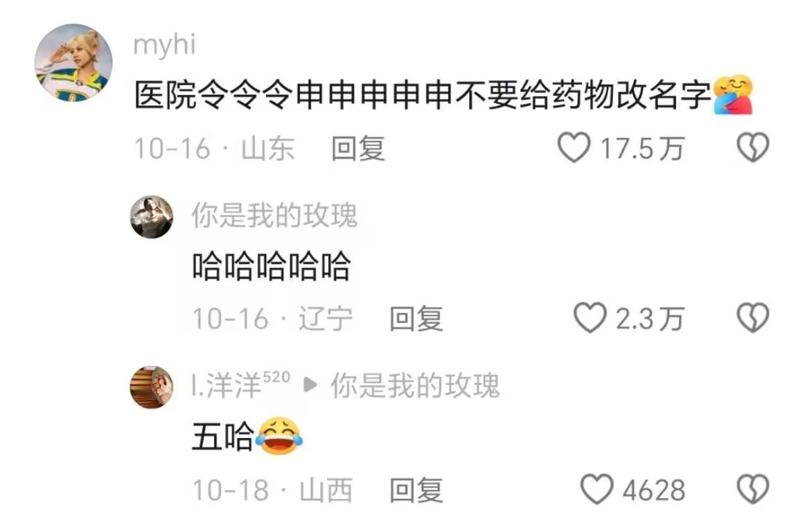Select the comment text about 医院 药物改名字
This screenshot has width=812, height=517.
coord(423,96)
